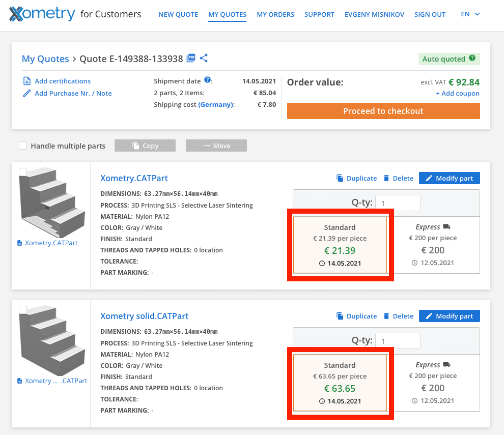The width and height of the screenshot is (504, 435).
Task: Switch to MY ORDERS
Action: [x=275, y=14]
